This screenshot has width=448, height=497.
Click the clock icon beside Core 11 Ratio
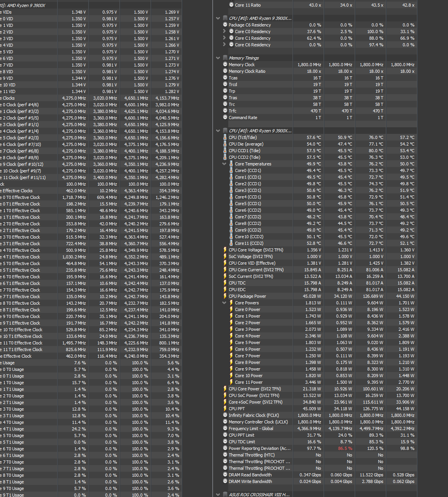(231, 5)
